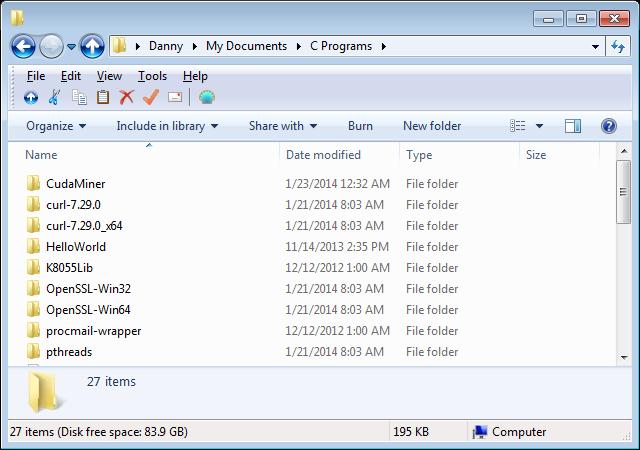This screenshot has height=450, width=640.
Task: Select the procmail-wrapper folder
Action: point(93,331)
